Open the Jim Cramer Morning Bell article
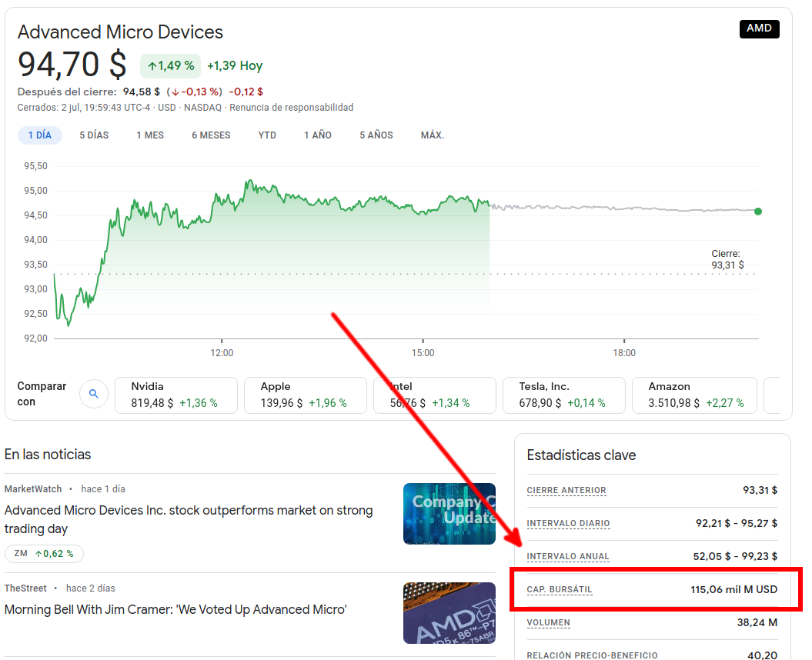Viewport: 812px width, 660px height. point(175,610)
